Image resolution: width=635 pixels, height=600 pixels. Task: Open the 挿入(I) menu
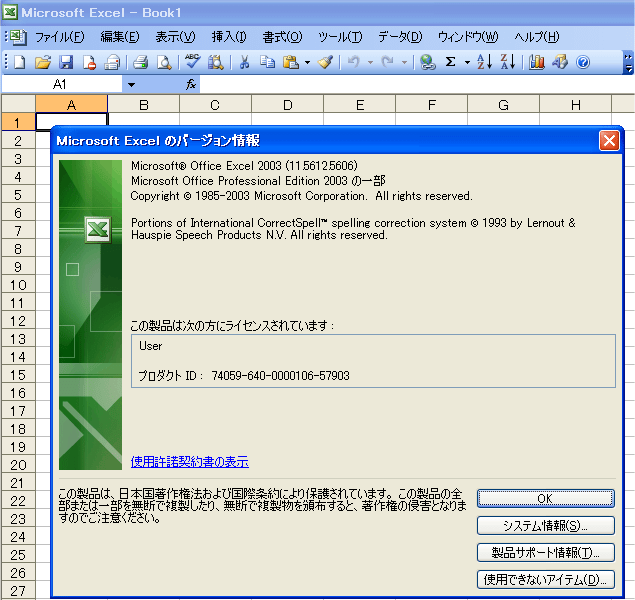[229, 37]
